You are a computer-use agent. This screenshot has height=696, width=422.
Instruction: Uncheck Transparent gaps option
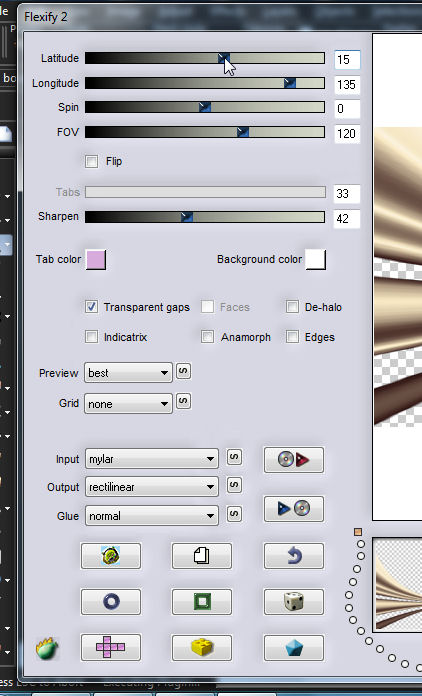click(x=91, y=307)
